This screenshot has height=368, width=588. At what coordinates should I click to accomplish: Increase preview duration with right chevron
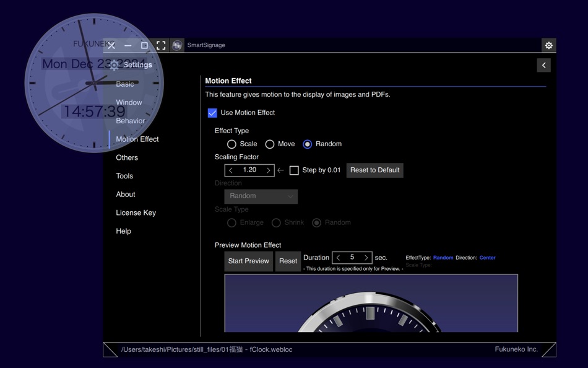(366, 258)
